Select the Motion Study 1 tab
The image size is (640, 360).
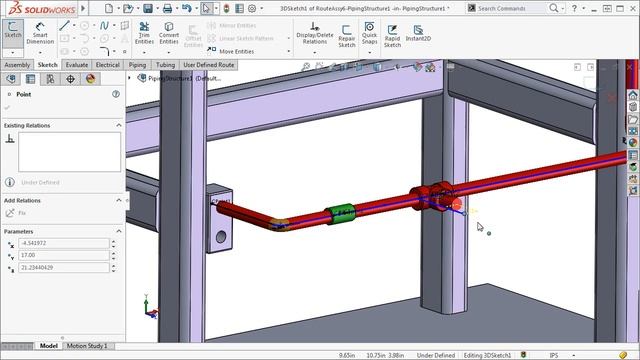click(x=87, y=346)
